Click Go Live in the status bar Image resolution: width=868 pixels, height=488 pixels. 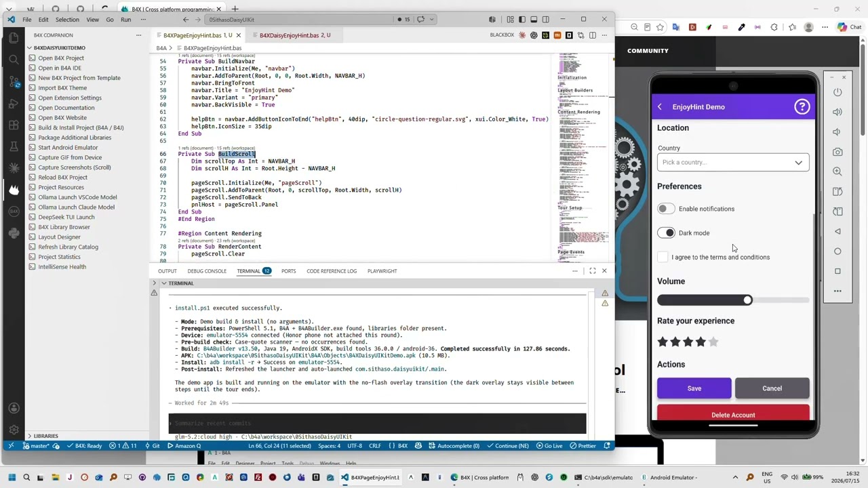click(549, 446)
